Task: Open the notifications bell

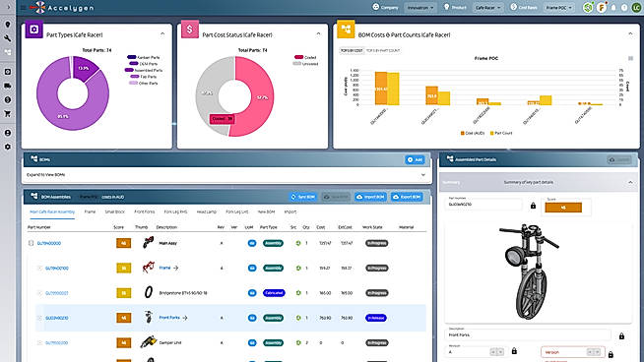Action: click(613, 8)
